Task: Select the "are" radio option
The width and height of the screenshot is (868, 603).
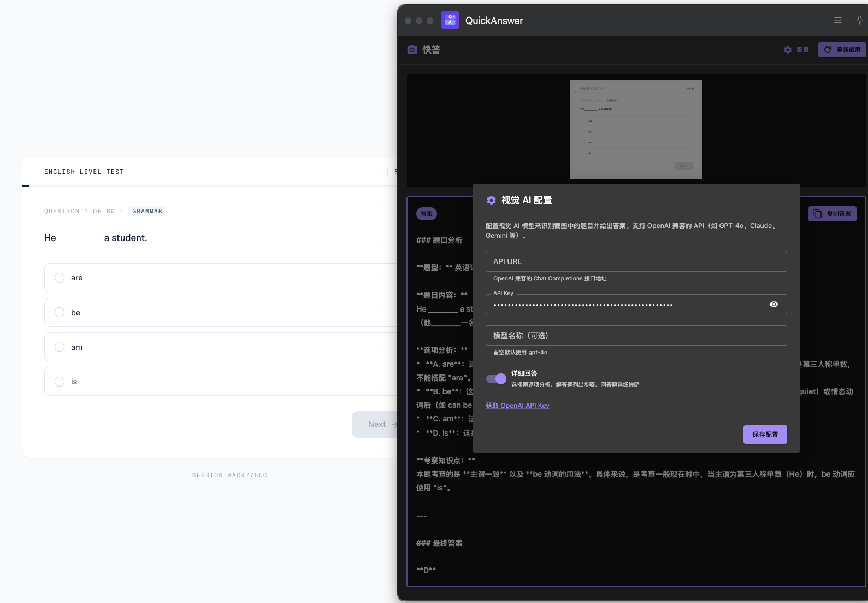Action: click(60, 278)
